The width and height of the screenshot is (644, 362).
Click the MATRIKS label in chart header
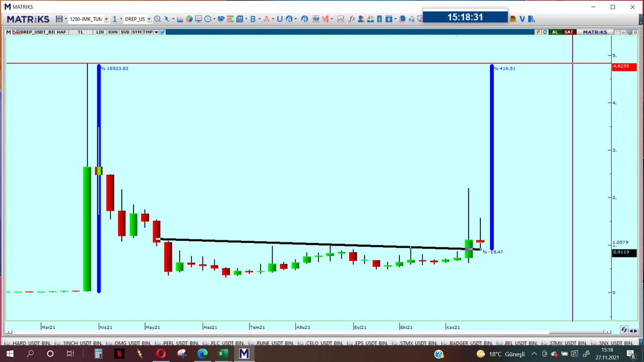(595, 32)
